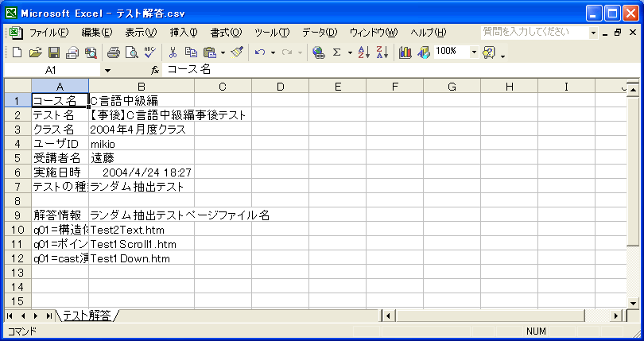Sort ascending with the A-Z icon
This screenshot has height=341, width=644.
tap(364, 52)
